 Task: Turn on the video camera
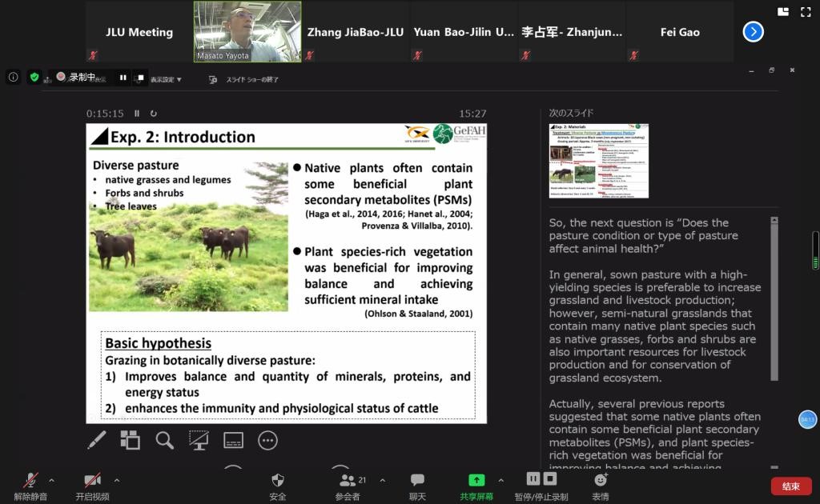click(x=93, y=485)
